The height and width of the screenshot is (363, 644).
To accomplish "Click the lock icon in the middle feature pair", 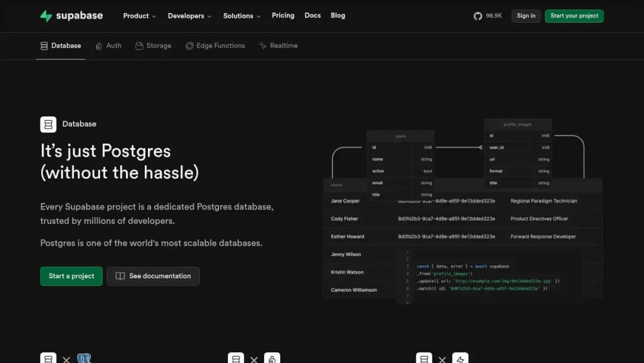I will (272, 358).
